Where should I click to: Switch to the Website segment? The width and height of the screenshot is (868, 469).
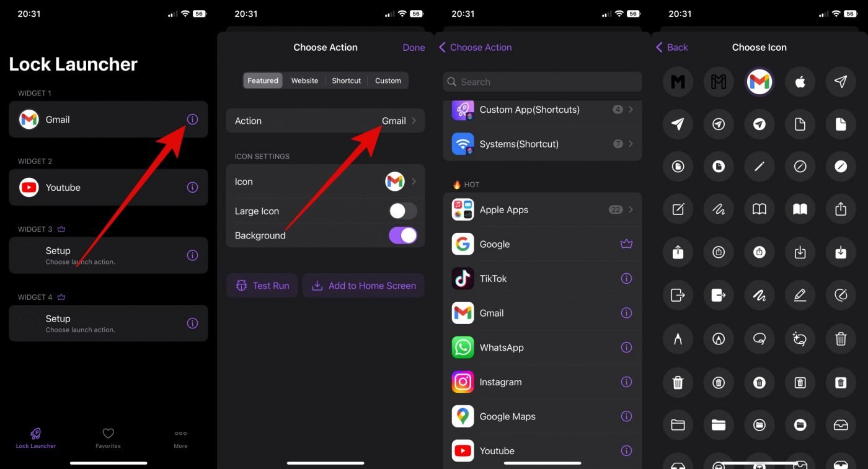click(x=304, y=81)
